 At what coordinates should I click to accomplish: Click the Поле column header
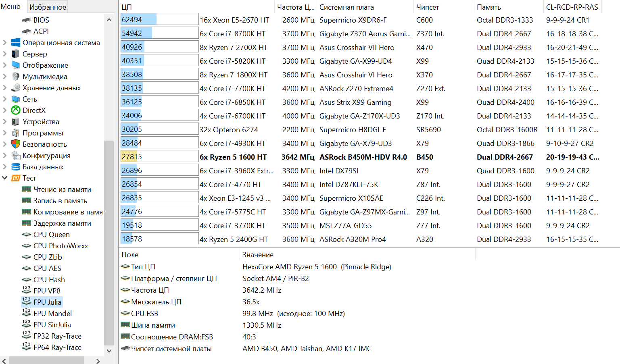(x=180, y=255)
